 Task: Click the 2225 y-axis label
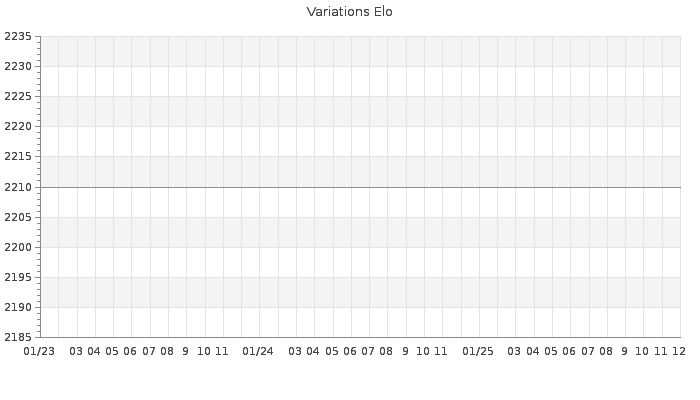click(18, 96)
